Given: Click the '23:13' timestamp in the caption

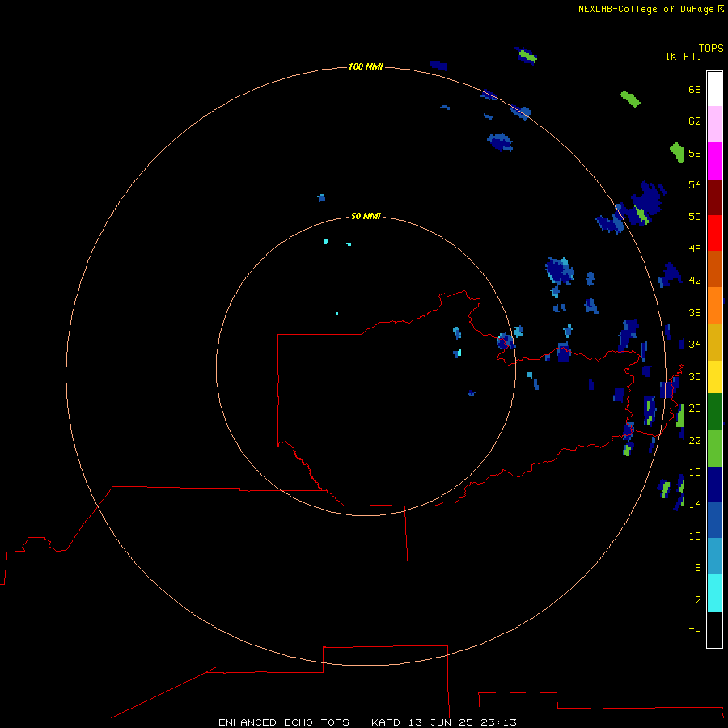Looking at the screenshot, I should click(498, 722).
